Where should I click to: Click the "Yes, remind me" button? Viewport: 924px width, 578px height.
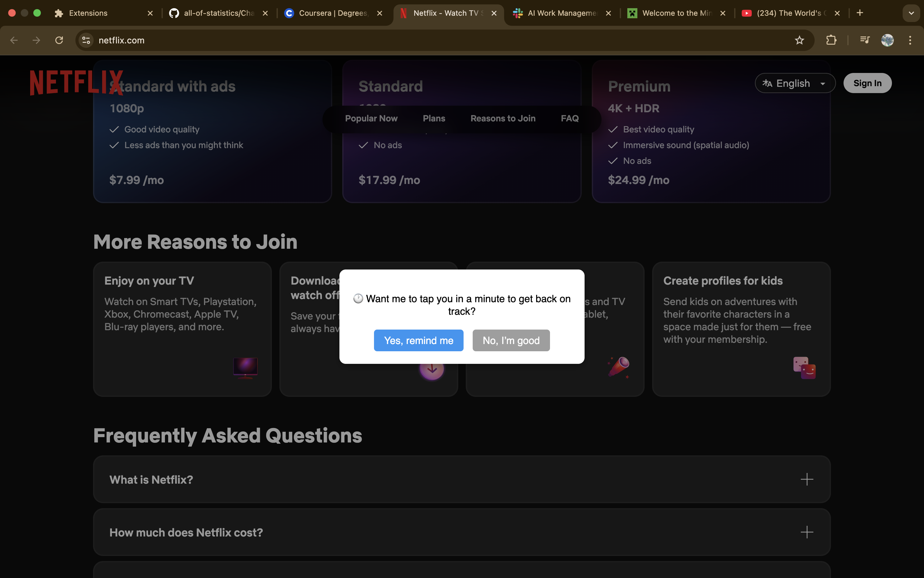point(418,340)
